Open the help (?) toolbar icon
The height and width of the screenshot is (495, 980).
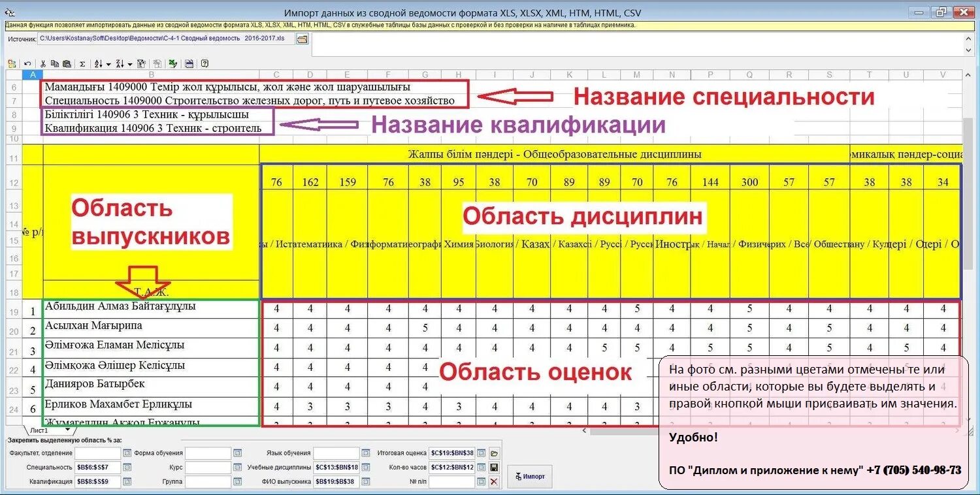[204, 63]
